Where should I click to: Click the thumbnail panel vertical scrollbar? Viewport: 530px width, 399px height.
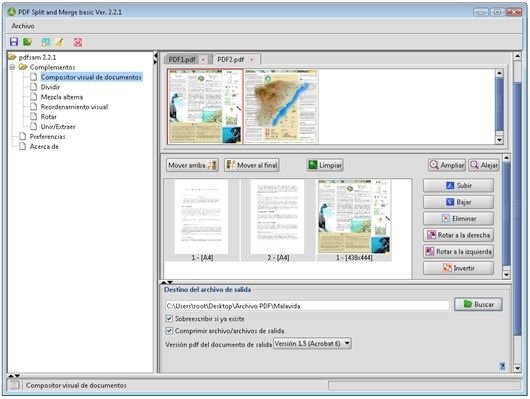coord(499,107)
